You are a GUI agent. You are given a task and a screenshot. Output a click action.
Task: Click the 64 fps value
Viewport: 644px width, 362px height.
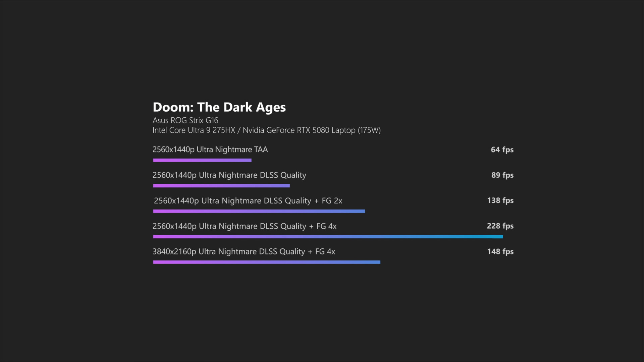pyautogui.click(x=502, y=150)
